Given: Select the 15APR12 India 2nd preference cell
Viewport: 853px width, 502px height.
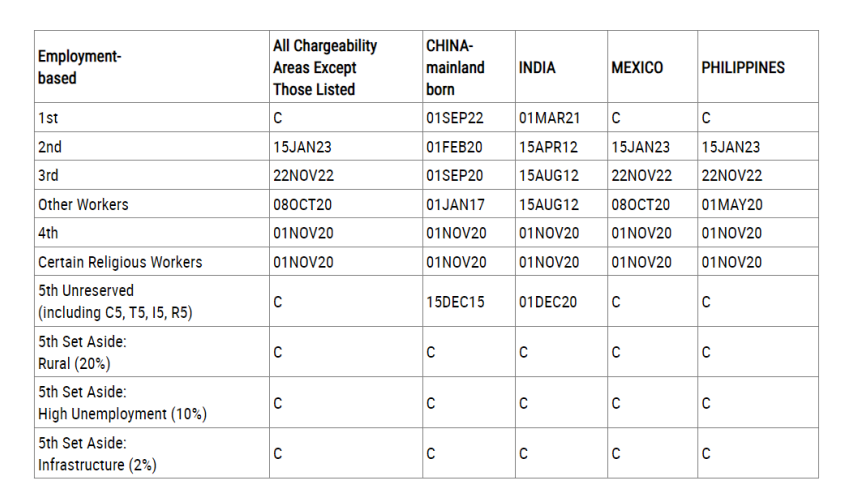Looking at the screenshot, I should (x=548, y=147).
